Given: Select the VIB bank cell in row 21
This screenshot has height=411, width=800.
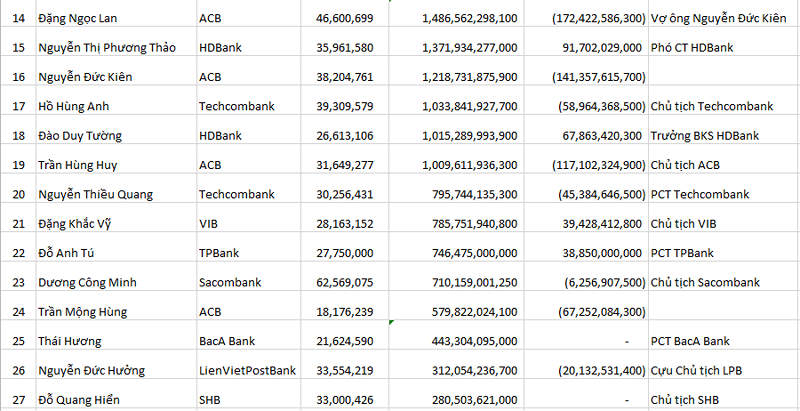Looking at the screenshot, I should [248, 224].
